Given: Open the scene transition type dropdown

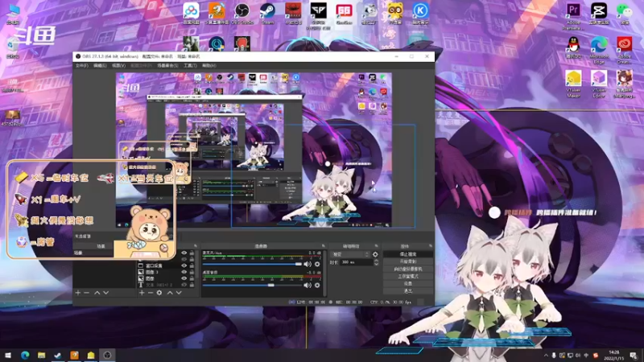Looking at the screenshot, I should tap(350, 254).
